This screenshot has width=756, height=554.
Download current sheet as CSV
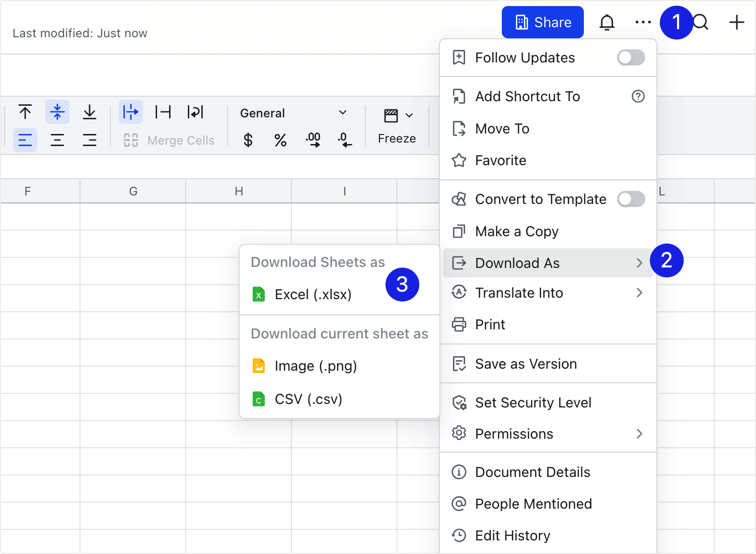coord(307,399)
